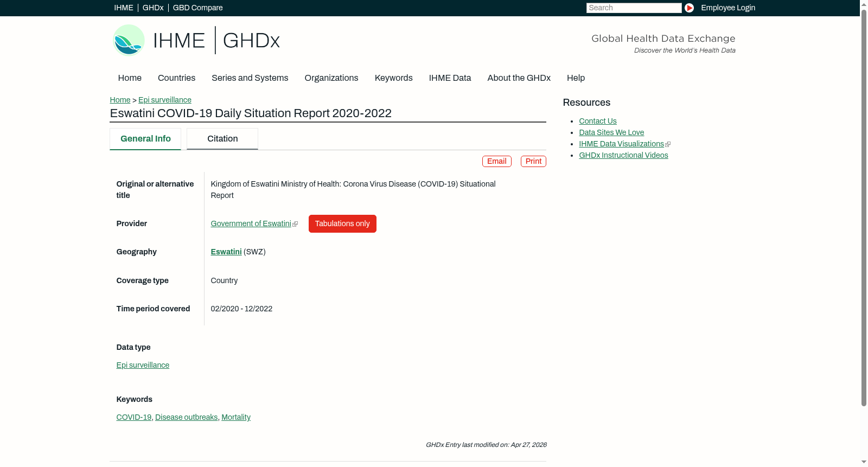Click the scrollbar down arrow
The height and width of the screenshot is (467, 868).
pyautogui.click(x=864, y=463)
